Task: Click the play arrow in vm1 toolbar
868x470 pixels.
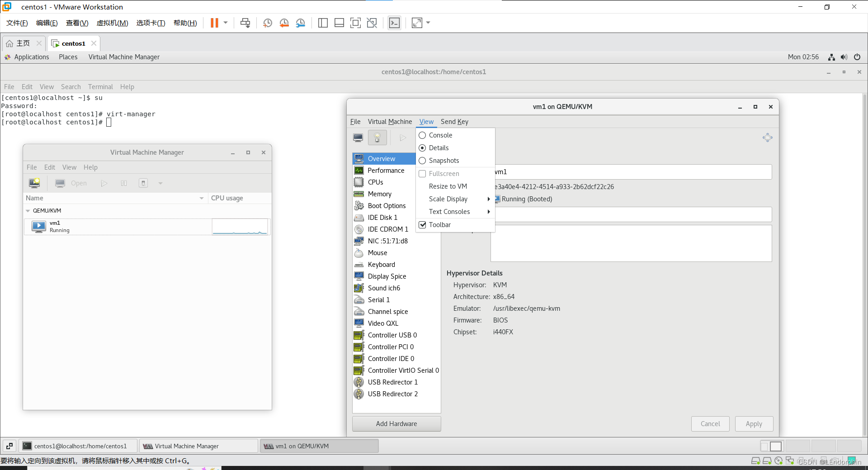Action: (x=403, y=138)
